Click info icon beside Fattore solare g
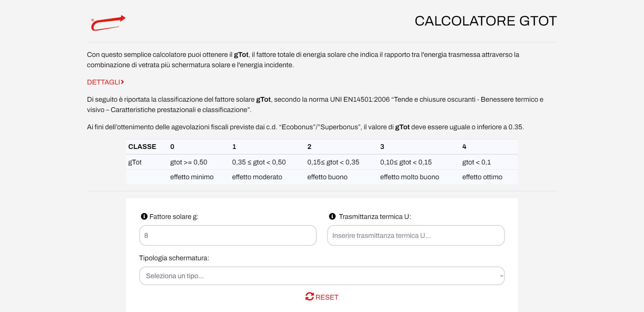 [x=144, y=217]
